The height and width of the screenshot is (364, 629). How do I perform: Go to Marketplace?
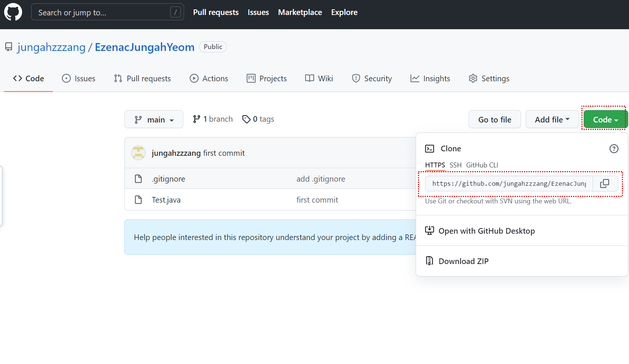pyautogui.click(x=300, y=12)
